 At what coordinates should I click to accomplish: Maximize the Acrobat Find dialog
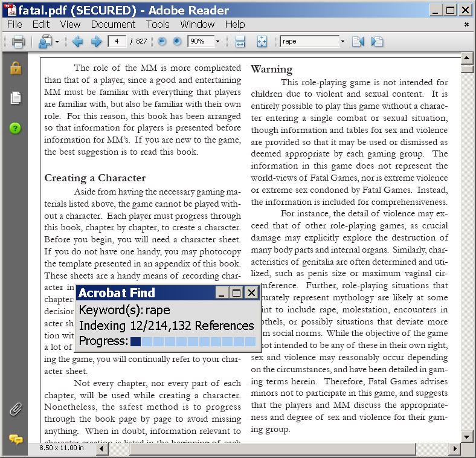click(x=237, y=293)
